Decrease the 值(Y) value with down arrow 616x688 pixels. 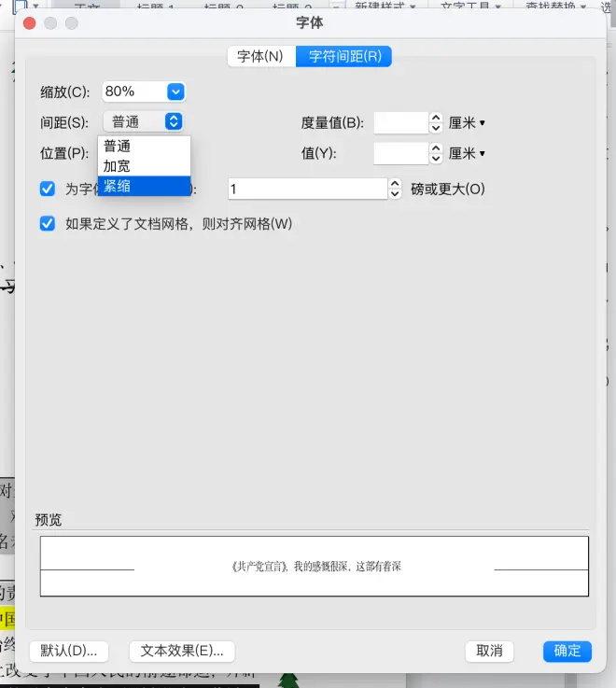tap(436, 159)
